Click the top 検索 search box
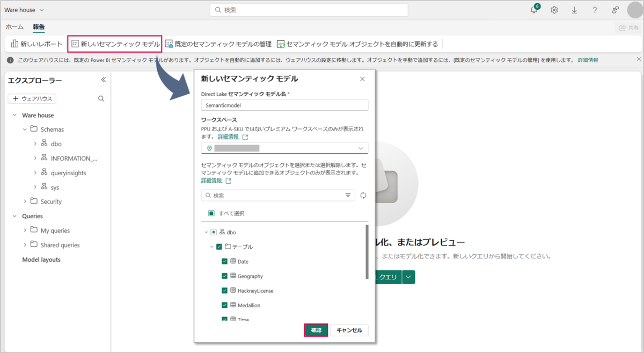 (309, 10)
